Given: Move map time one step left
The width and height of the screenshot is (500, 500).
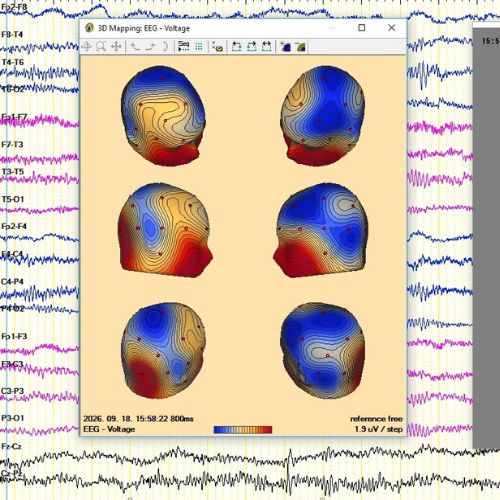Looking at the screenshot, I should tap(236, 46).
